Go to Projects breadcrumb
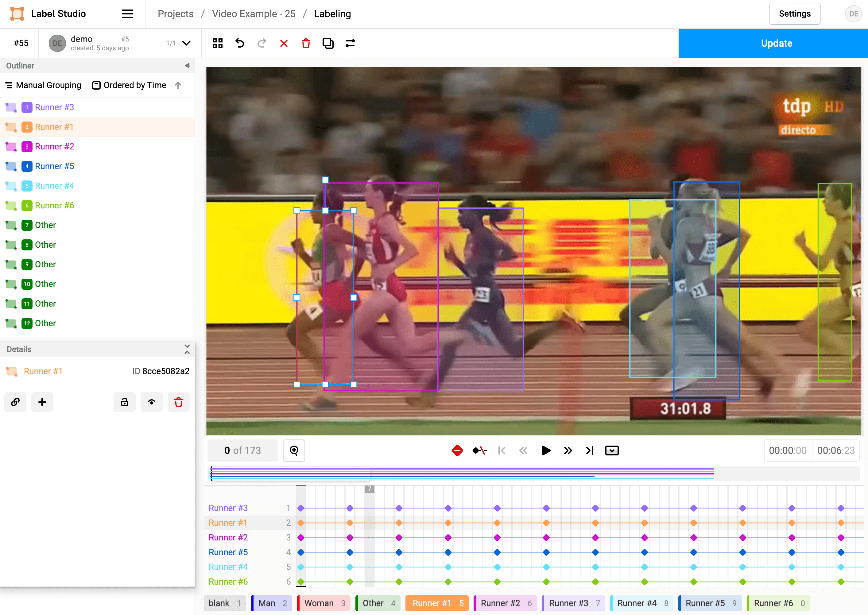Image resolution: width=868 pixels, height=615 pixels. point(175,14)
